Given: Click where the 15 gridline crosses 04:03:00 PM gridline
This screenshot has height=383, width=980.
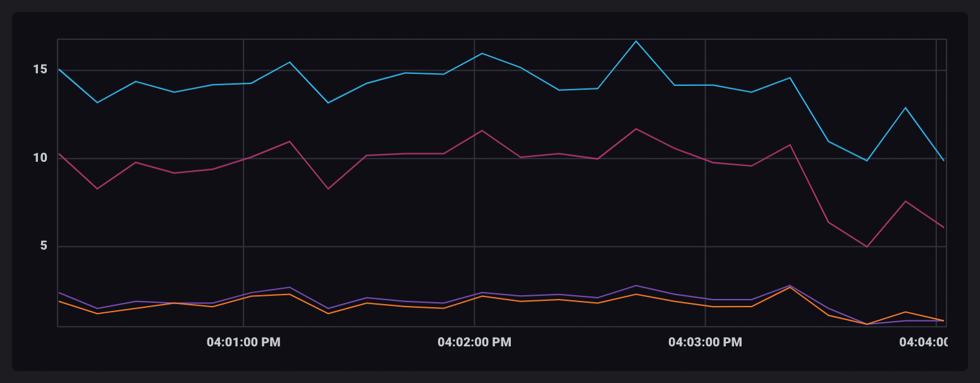Looking at the screenshot, I should click(705, 70).
